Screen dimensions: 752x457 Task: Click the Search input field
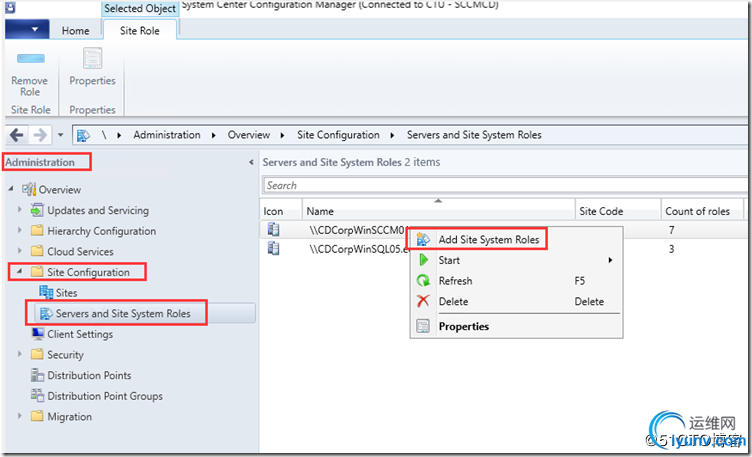(505, 185)
